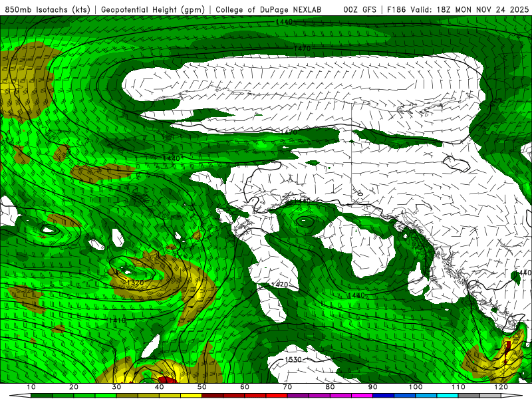This screenshot has height=399, width=532.
Task: Click the legend value '120'
Action: coord(501,387)
